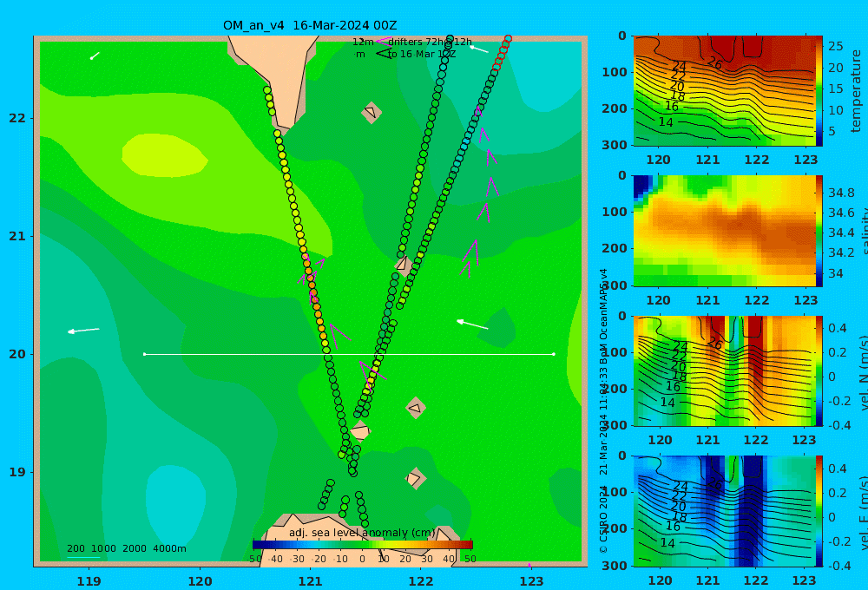Click the vel. E colour scale bar
The width and height of the screenshot is (868, 590).
pyautogui.click(x=819, y=511)
